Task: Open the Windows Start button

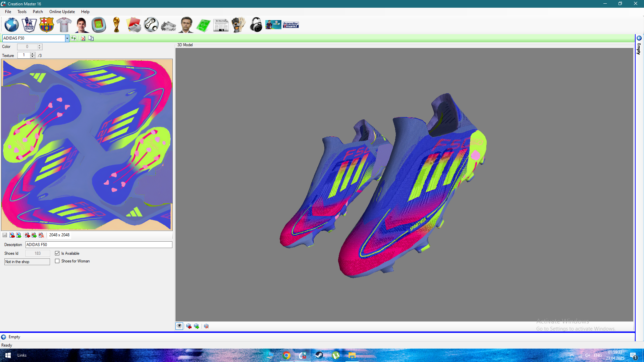Action: [x=8, y=355]
